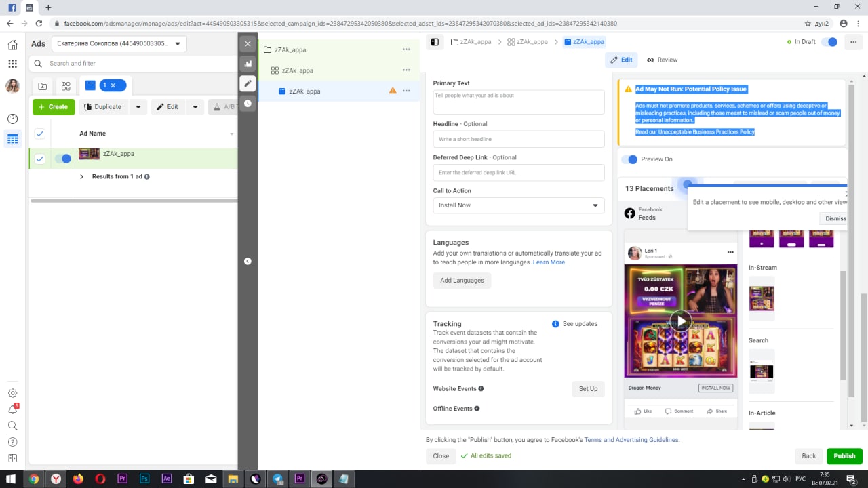Select the pencil edit mode icon

coord(248,83)
